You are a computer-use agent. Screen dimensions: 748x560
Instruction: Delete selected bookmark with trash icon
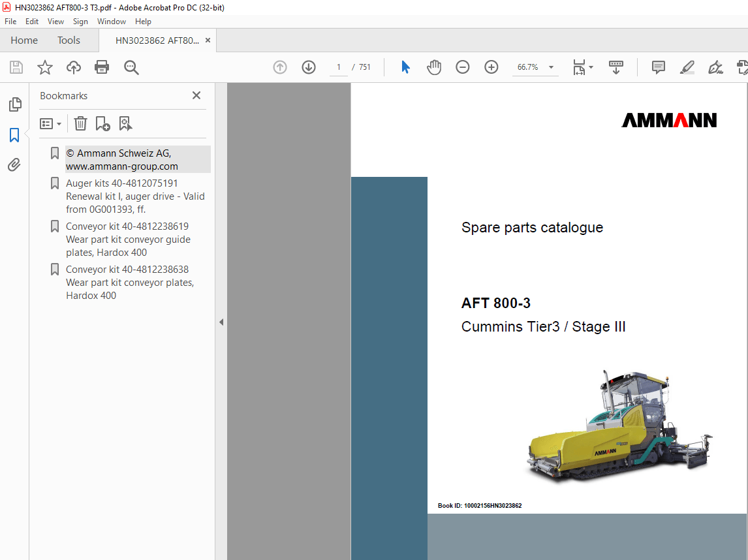pyautogui.click(x=80, y=123)
